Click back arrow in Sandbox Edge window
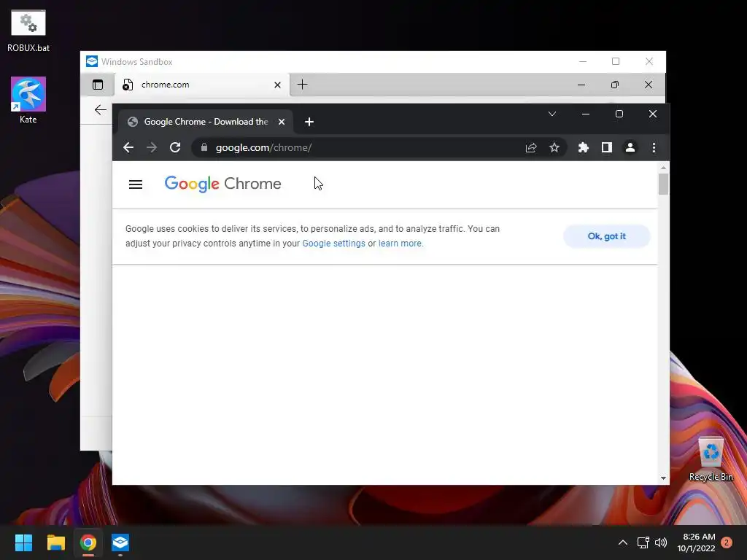Image resolution: width=747 pixels, height=560 pixels. point(100,110)
